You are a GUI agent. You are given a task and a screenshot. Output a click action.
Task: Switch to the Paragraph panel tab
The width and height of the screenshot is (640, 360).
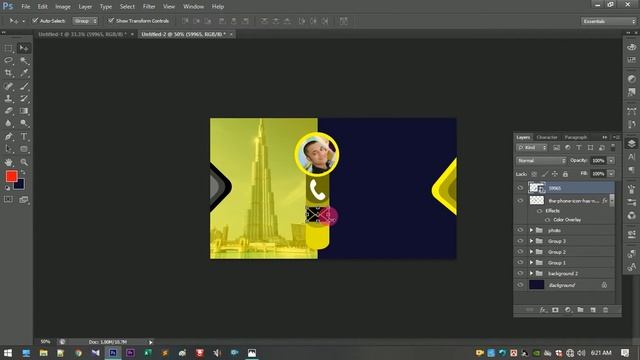click(x=576, y=137)
